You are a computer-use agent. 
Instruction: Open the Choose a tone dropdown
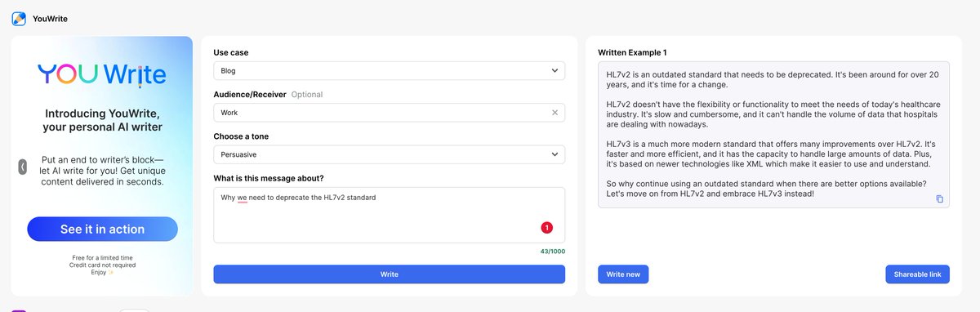[389, 154]
